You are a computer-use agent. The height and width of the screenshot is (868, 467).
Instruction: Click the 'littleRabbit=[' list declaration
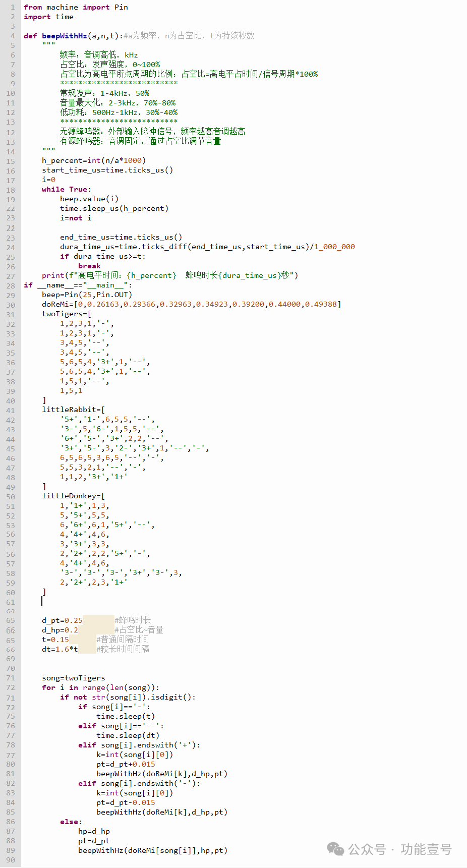click(x=73, y=410)
